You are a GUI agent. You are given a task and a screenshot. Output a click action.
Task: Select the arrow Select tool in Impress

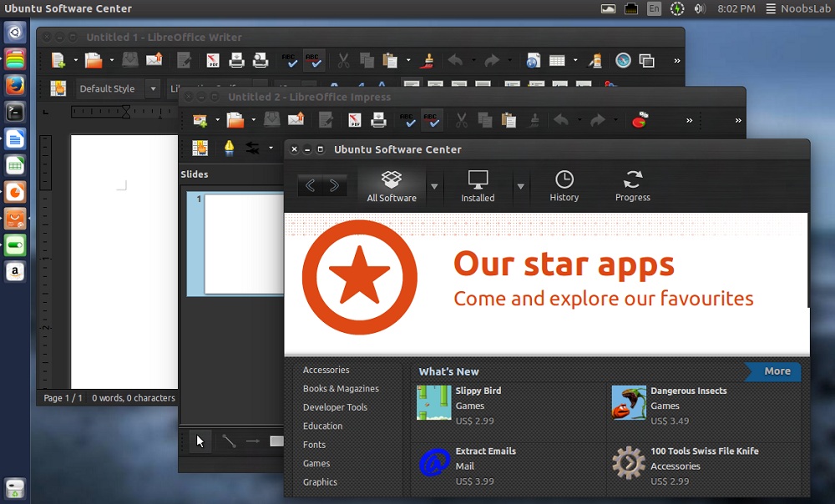pos(200,441)
